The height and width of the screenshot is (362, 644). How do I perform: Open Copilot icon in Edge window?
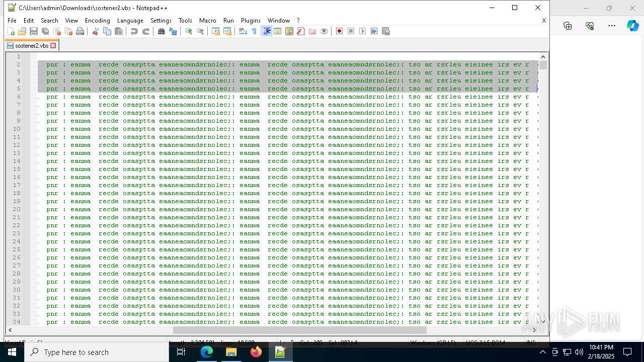click(x=632, y=26)
